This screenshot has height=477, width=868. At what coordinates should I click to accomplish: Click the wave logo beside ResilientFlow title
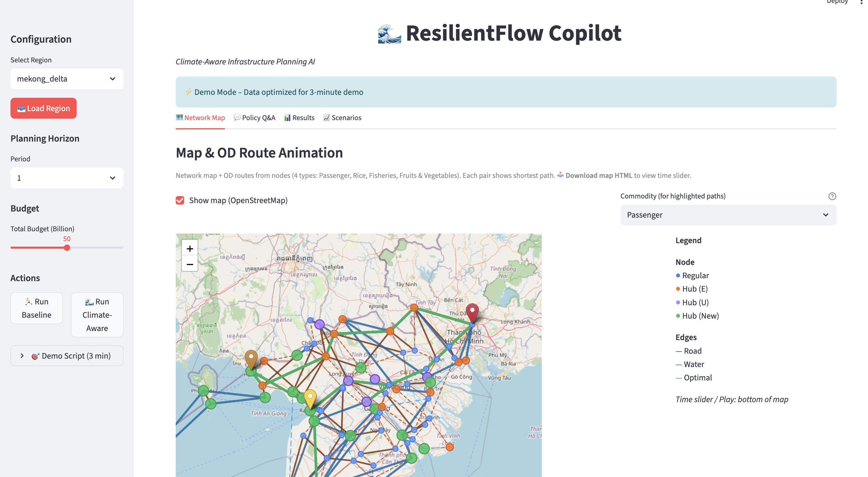[389, 34]
